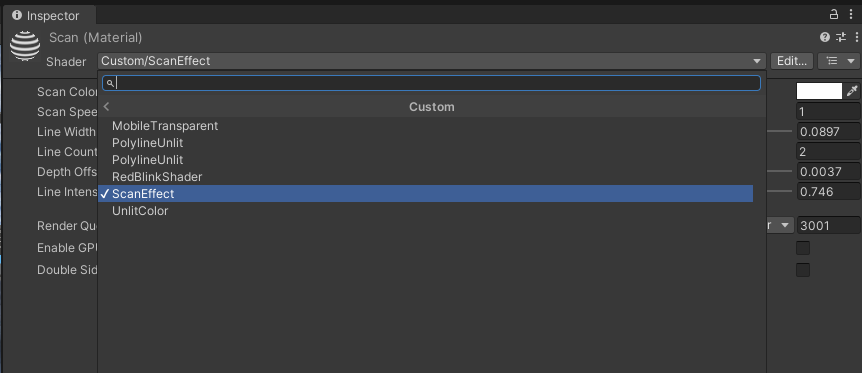The width and height of the screenshot is (862, 373).
Task: Toggle the Enable GPU Instancing checkbox
Action: (x=803, y=248)
